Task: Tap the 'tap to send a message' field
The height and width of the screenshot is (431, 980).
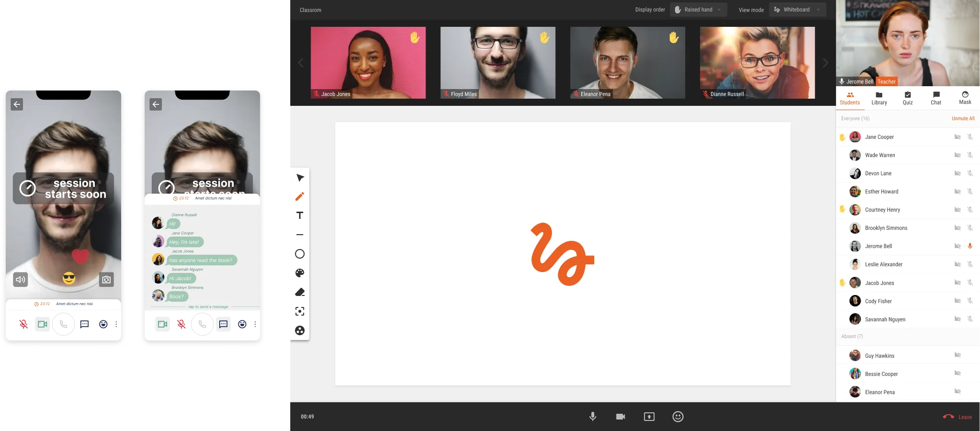Action: [208, 307]
